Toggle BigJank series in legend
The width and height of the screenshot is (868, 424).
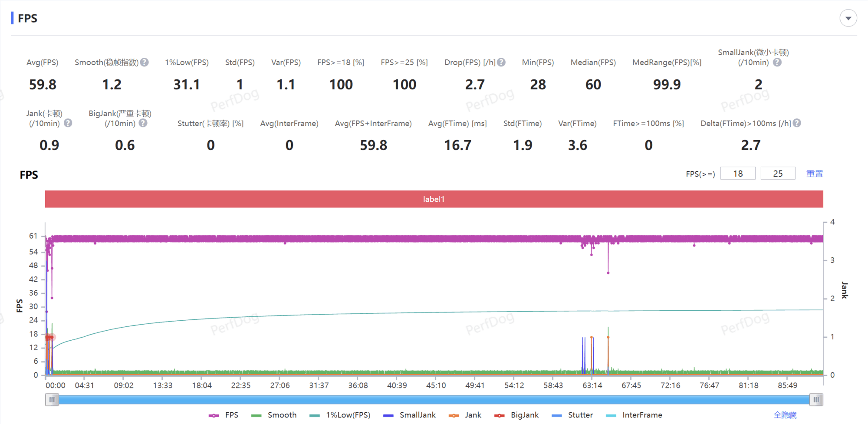(517, 415)
